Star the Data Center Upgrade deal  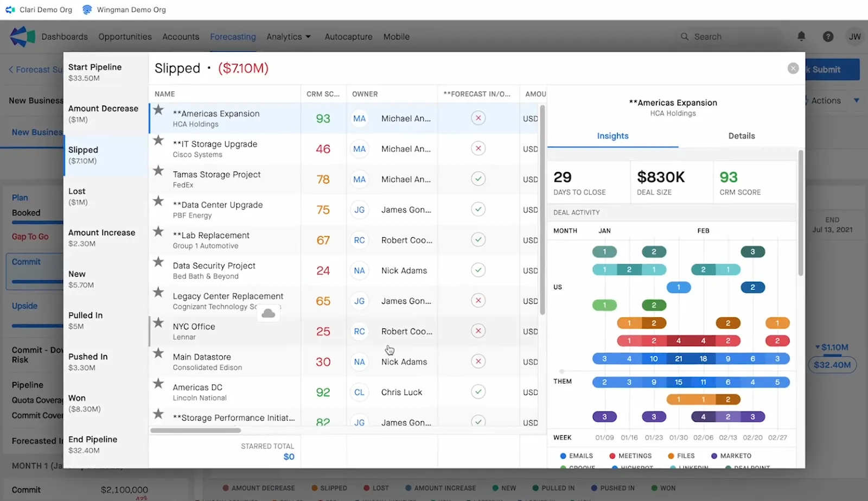[x=158, y=201]
